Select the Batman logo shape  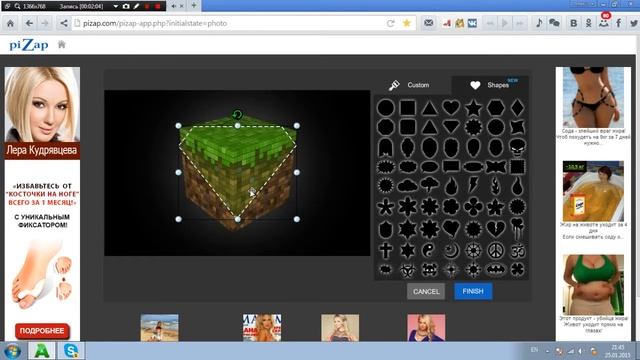496,270
